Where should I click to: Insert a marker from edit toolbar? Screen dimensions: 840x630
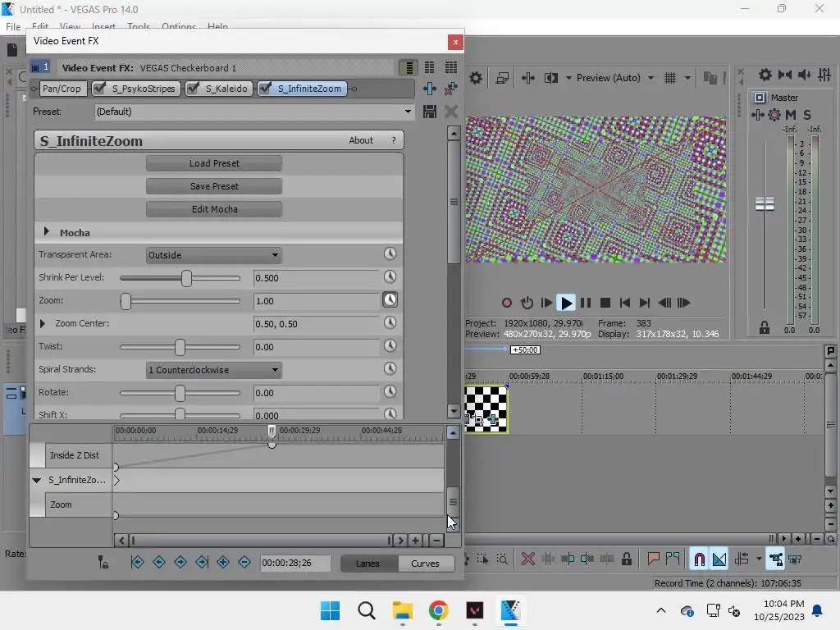[x=653, y=559]
